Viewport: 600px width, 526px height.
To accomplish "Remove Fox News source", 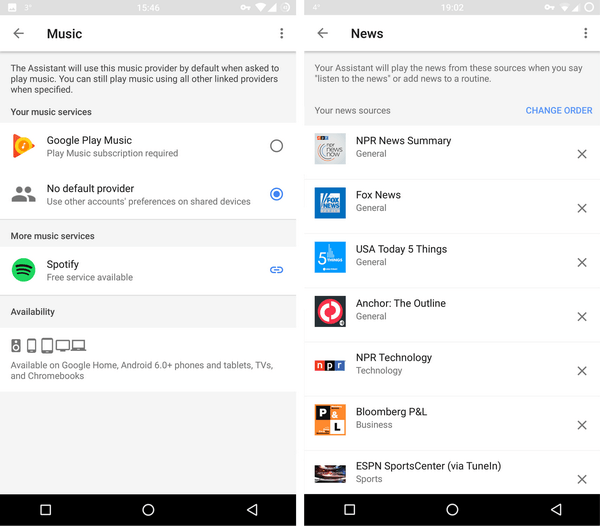I will pos(582,208).
